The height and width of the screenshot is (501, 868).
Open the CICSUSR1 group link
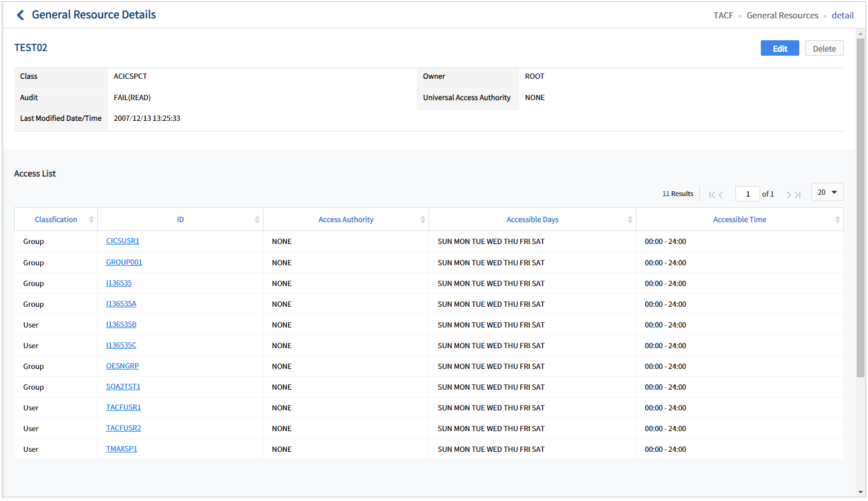coord(123,241)
